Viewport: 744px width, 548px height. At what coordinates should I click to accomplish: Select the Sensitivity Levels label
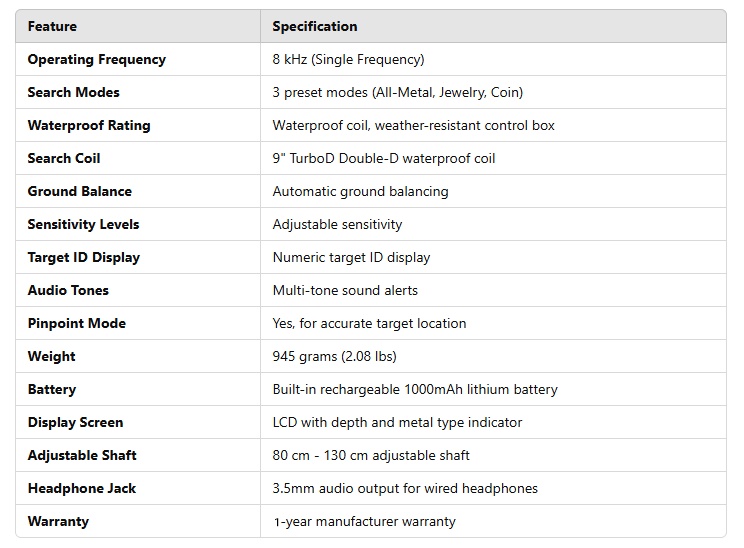84,224
